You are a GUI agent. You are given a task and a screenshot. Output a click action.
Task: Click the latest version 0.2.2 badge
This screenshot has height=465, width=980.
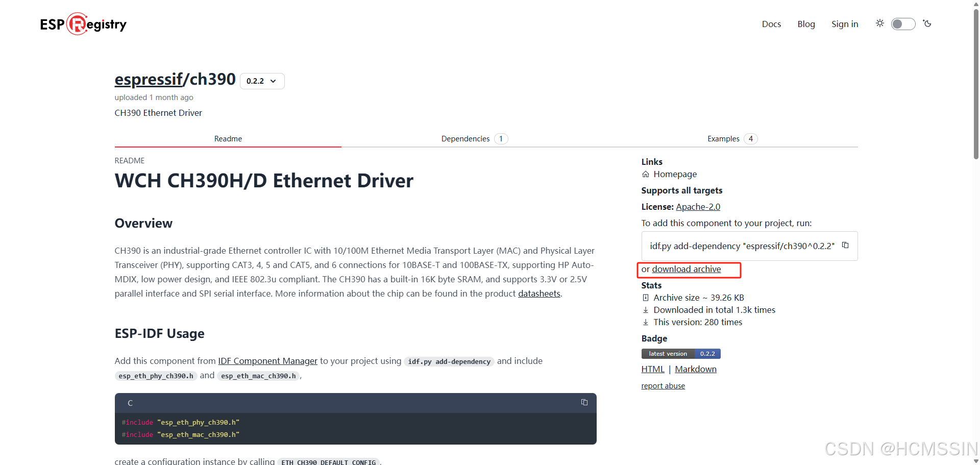pos(681,354)
